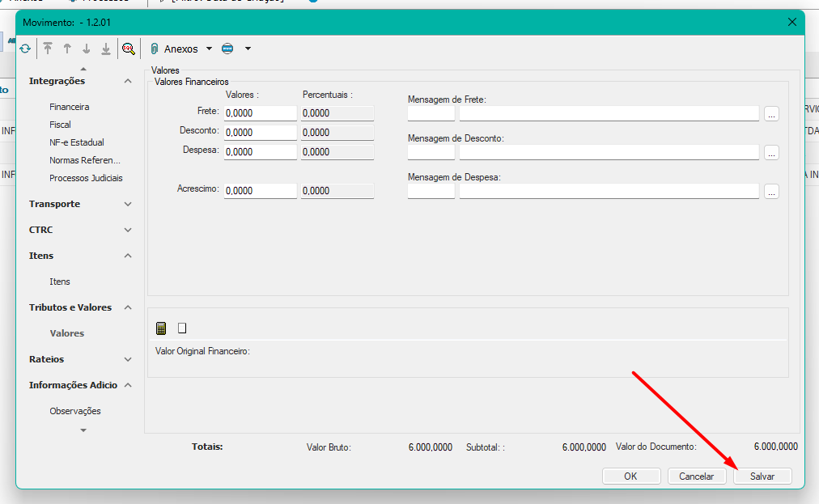Click the Frete value input field
Image resolution: width=819 pixels, height=504 pixels.
(x=260, y=113)
